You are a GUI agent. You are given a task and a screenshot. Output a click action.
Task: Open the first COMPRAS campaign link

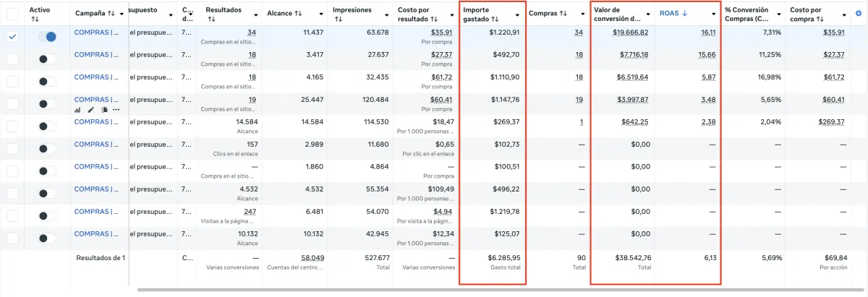[x=96, y=33]
